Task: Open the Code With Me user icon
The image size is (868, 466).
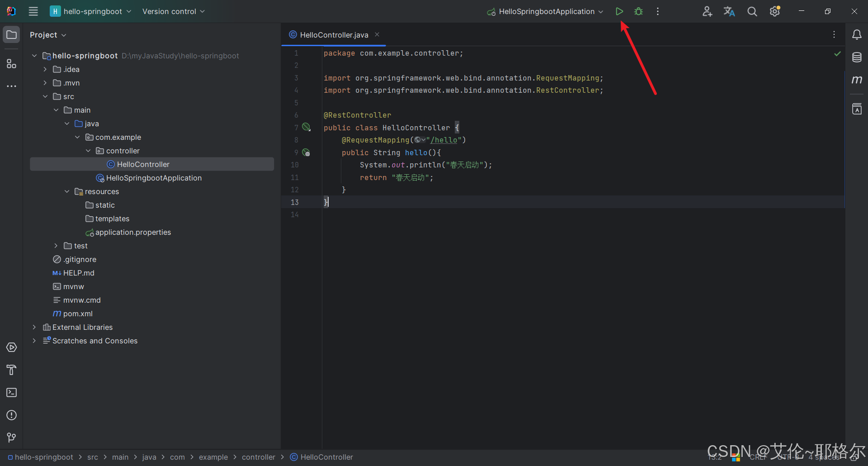Action: [x=707, y=11]
